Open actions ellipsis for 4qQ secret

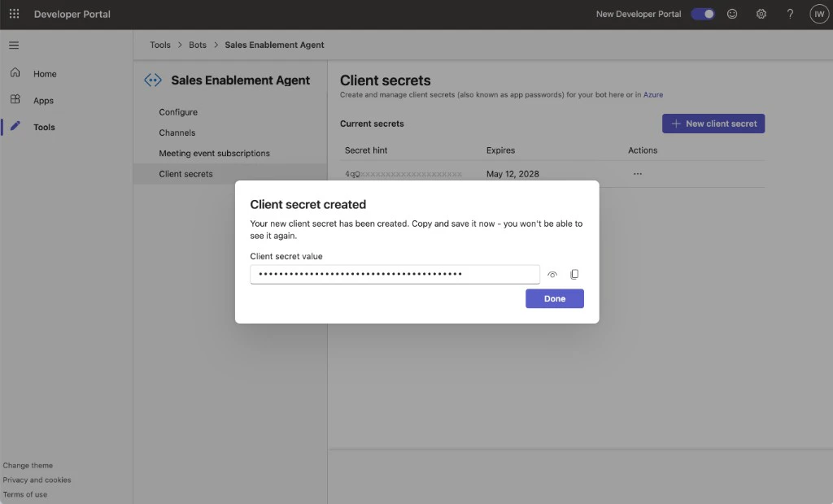pos(638,174)
